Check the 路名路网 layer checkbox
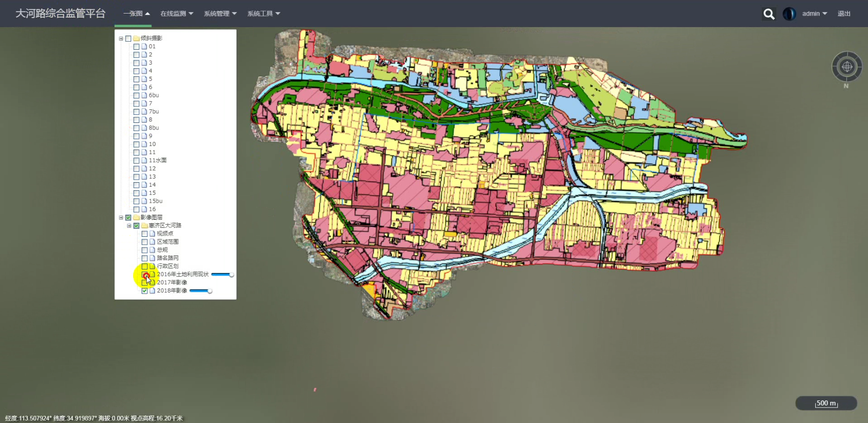This screenshot has height=423, width=868. click(145, 258)
